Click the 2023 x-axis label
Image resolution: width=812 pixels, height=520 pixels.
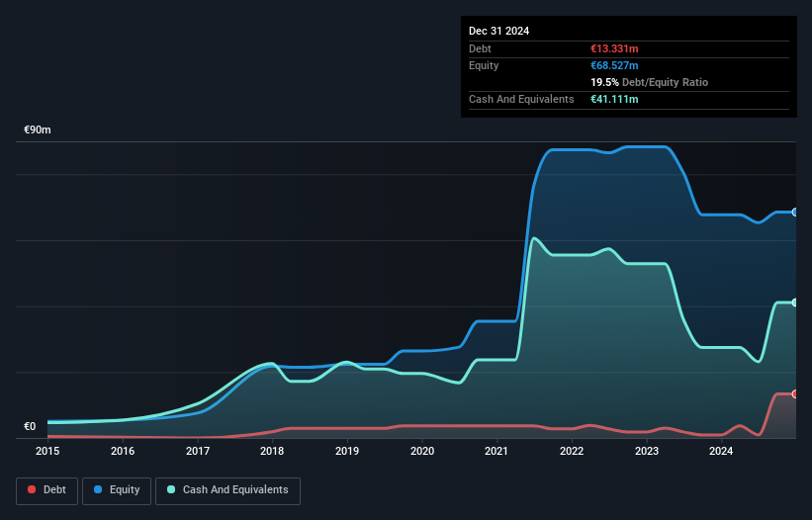pyautogui.click(x=647, y=451)
